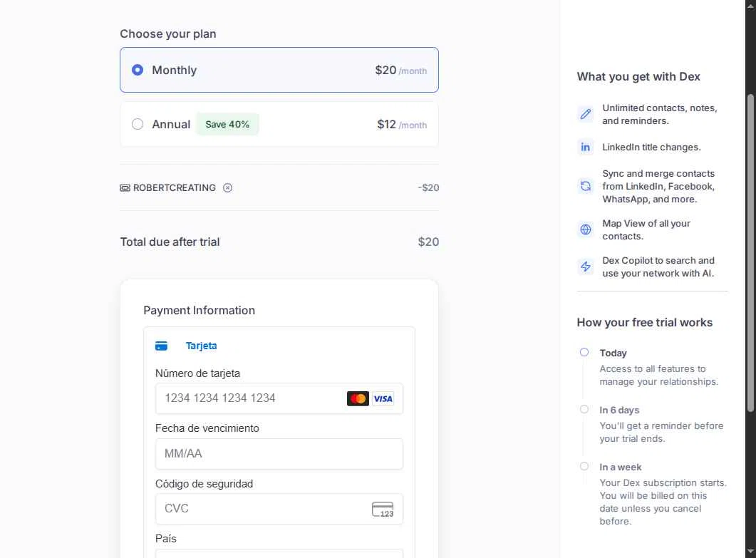
Task: Click the LinkedIn title changes text
Action: [651, 147]
